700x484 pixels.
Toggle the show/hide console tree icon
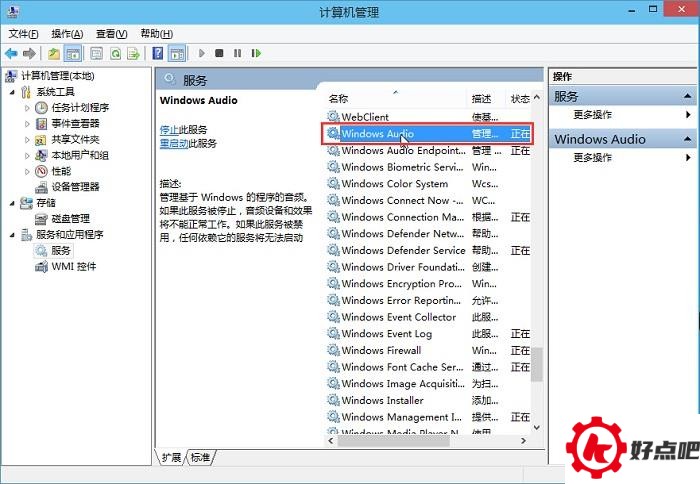[73, 54]
